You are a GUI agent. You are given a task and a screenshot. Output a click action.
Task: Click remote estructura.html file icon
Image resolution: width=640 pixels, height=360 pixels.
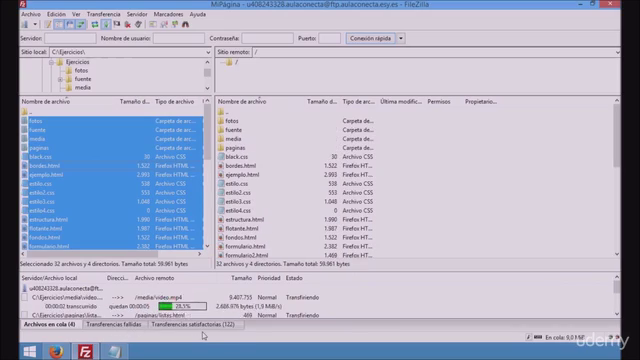221,220
